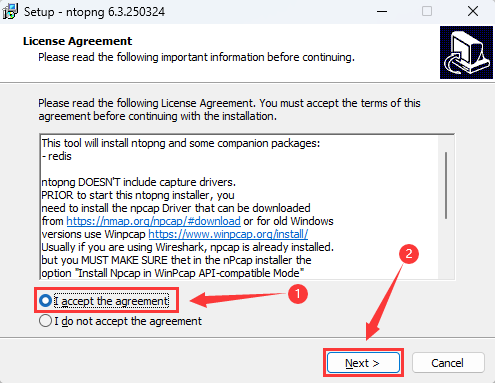Click the computer installer logo in header
The width and height of the screenshot is (495, 383).
tap(466, 53)
